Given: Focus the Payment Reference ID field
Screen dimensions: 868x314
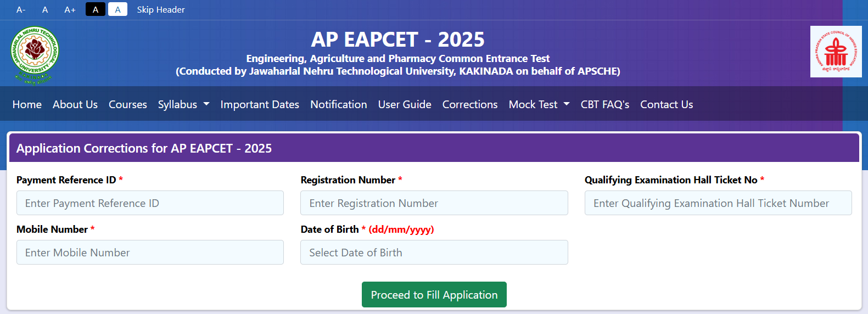Looking at the screenshot, I should (x=150, y=203).
